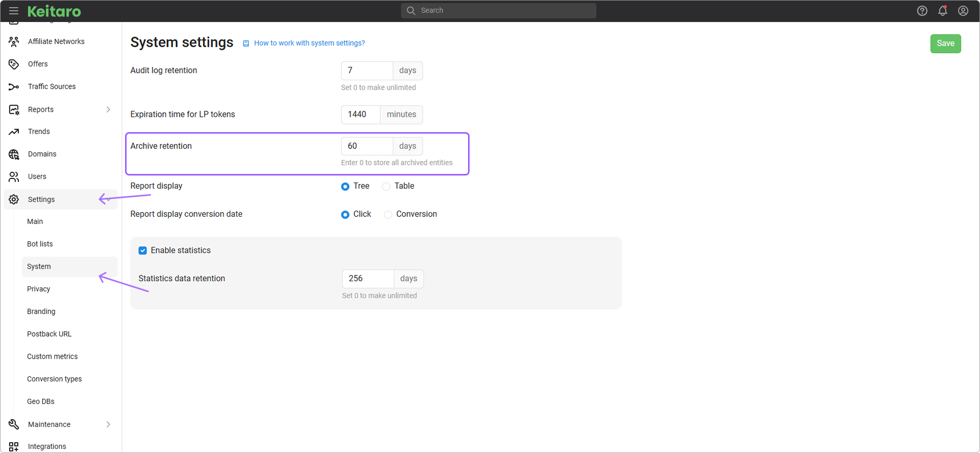This screenshot has height=453, width=980.
Task: Open the 'How to work with system settings?' link
Action: coord(309,43)
